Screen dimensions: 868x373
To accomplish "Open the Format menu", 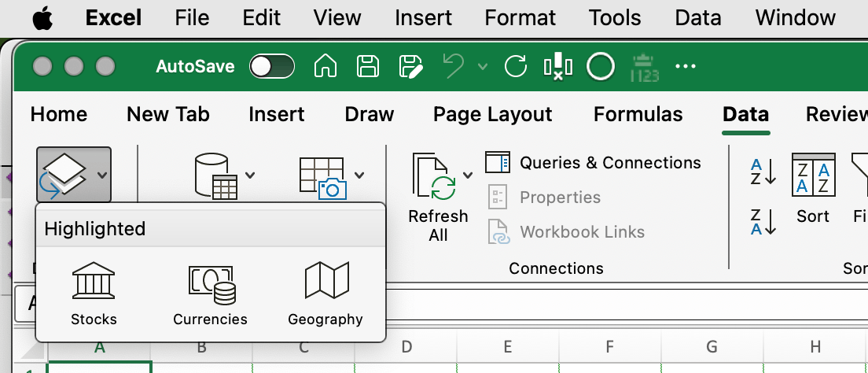I will click(520, 18).
